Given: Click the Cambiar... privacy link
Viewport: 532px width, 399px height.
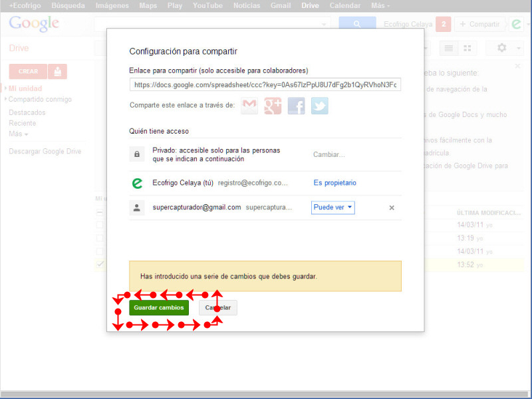Looking at the screenshot, I should tap(329, 155).
